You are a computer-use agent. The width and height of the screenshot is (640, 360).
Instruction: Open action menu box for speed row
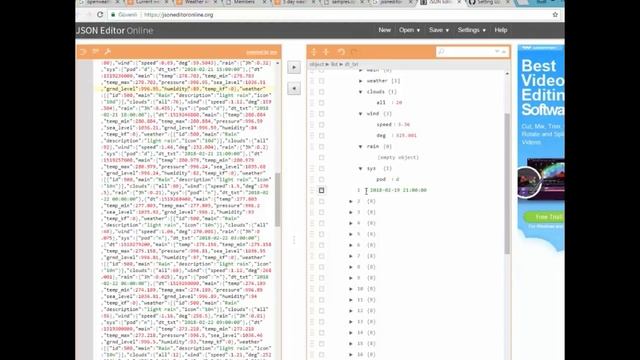[322, 125]
